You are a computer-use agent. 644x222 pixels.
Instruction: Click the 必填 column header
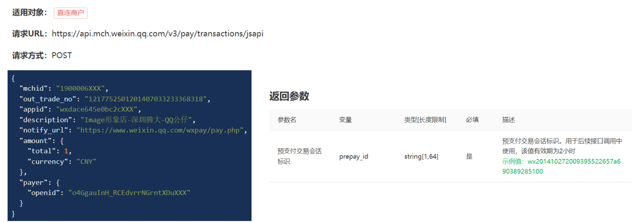[x=472, y=120]
